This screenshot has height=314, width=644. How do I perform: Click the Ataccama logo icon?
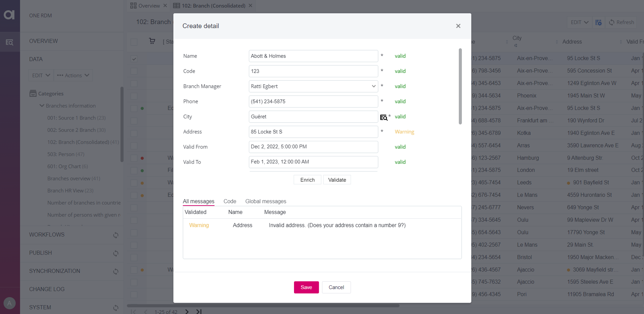[x=9, y=15]
